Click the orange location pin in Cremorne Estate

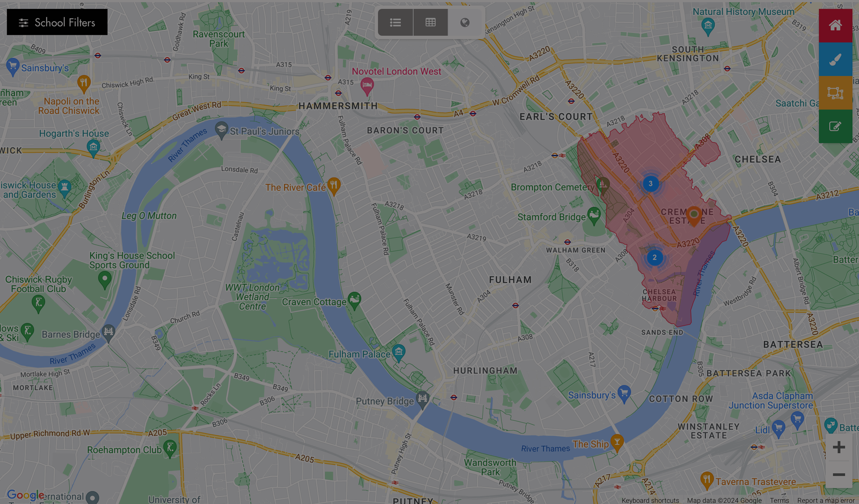693,216
